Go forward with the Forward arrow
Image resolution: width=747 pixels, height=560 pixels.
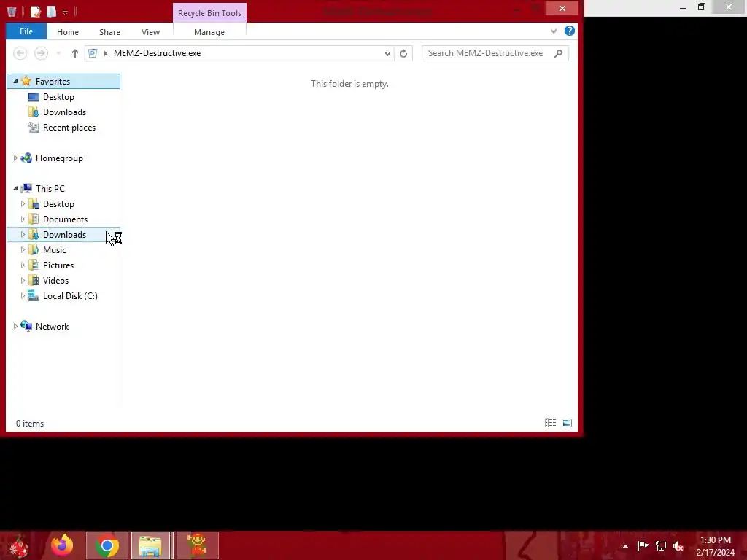[x=41, y=53]
